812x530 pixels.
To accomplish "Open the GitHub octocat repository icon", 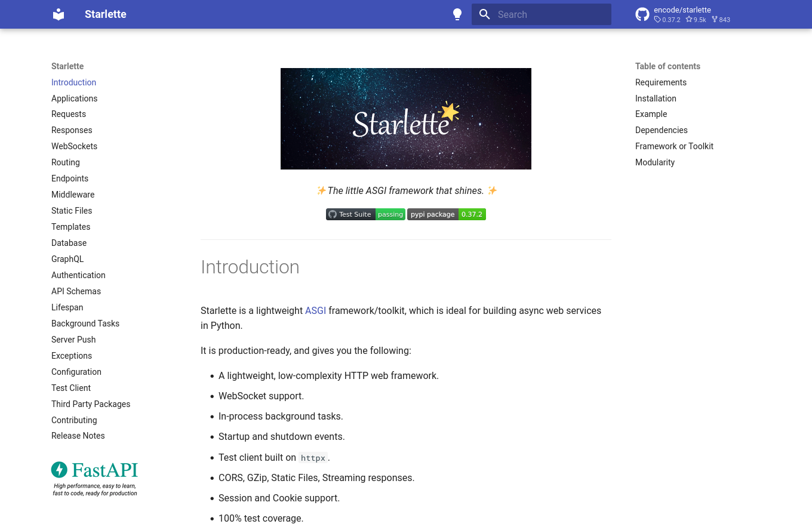I will (642, 14).
